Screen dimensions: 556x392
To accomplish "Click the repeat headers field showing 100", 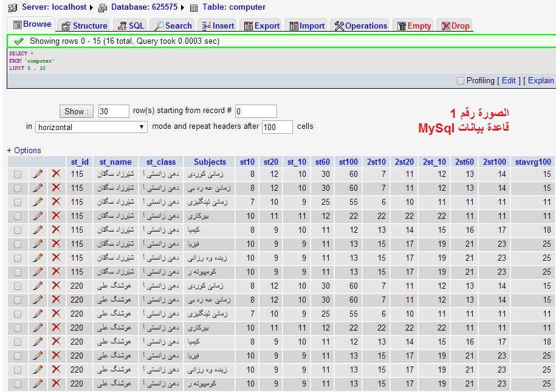I will click(277, 127).
